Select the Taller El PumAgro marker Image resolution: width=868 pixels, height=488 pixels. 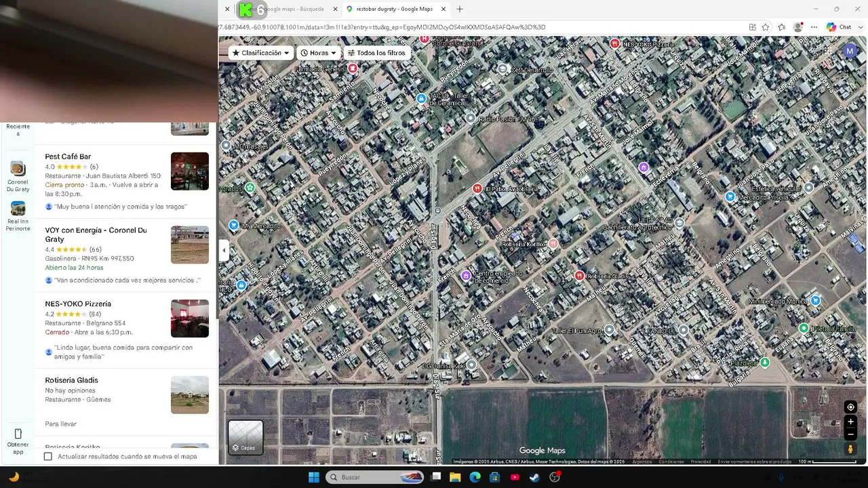pos(610,330)
